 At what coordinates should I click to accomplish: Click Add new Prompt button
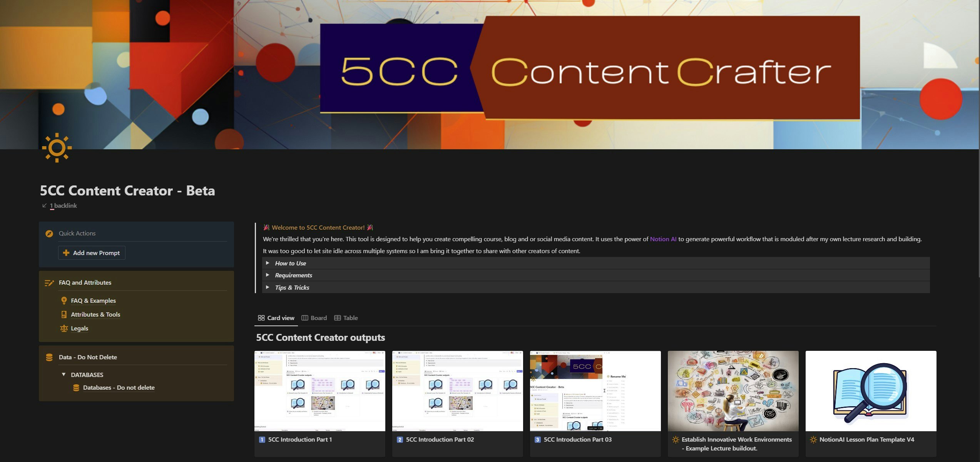(92, 253)
